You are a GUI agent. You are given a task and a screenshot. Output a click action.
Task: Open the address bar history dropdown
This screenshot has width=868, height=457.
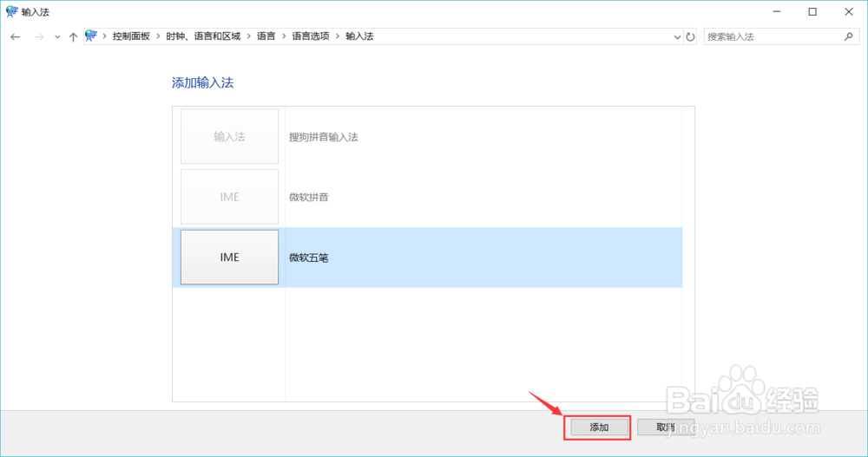(677, 37)
